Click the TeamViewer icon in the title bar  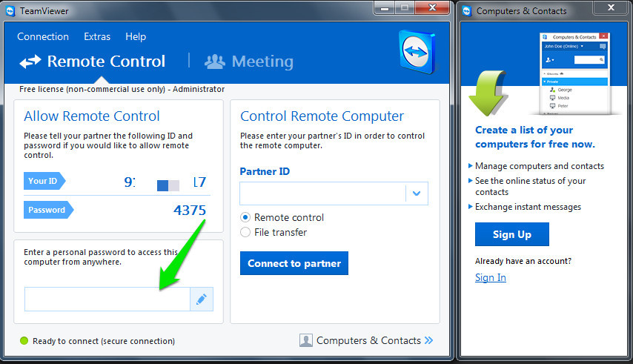click(10, 10)
